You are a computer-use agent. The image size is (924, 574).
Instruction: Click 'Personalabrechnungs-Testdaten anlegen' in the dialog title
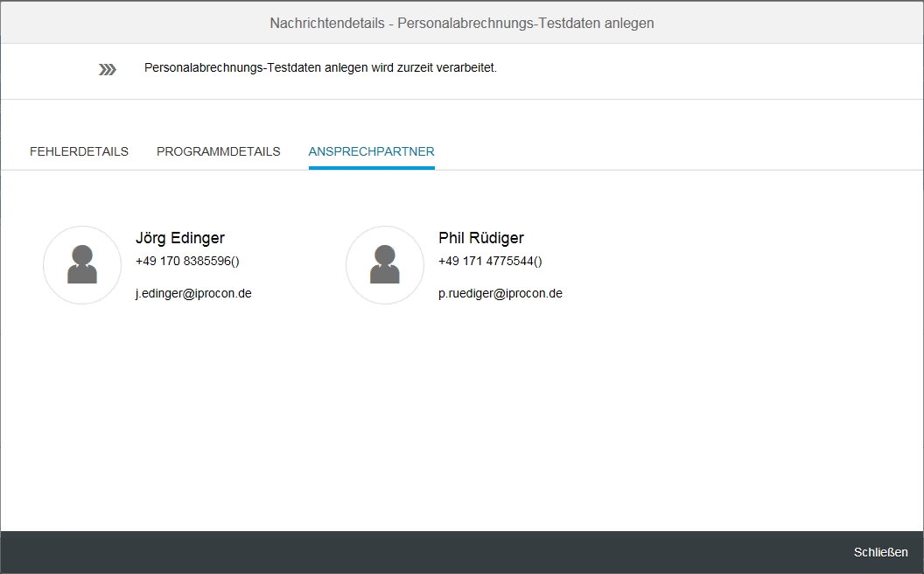click(x=526, y=23)
